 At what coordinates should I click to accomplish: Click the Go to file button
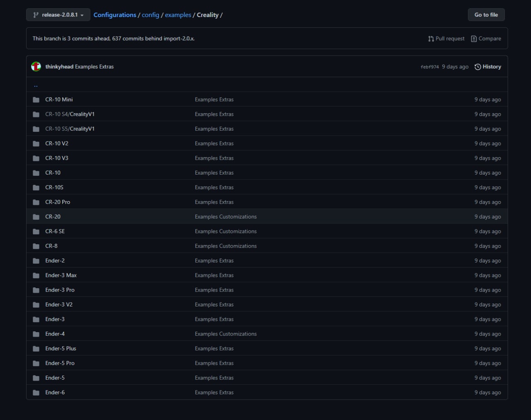click(x=486, y=15)
